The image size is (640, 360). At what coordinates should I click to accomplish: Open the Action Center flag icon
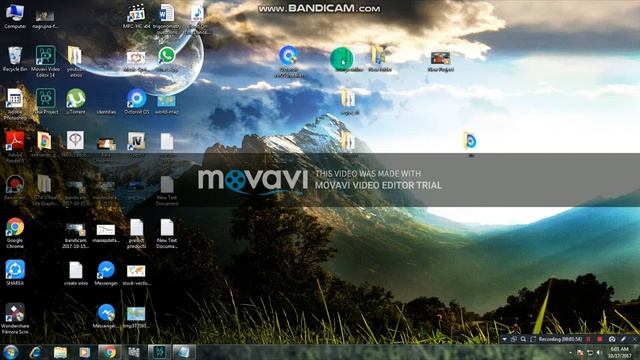tap(580, 353)
